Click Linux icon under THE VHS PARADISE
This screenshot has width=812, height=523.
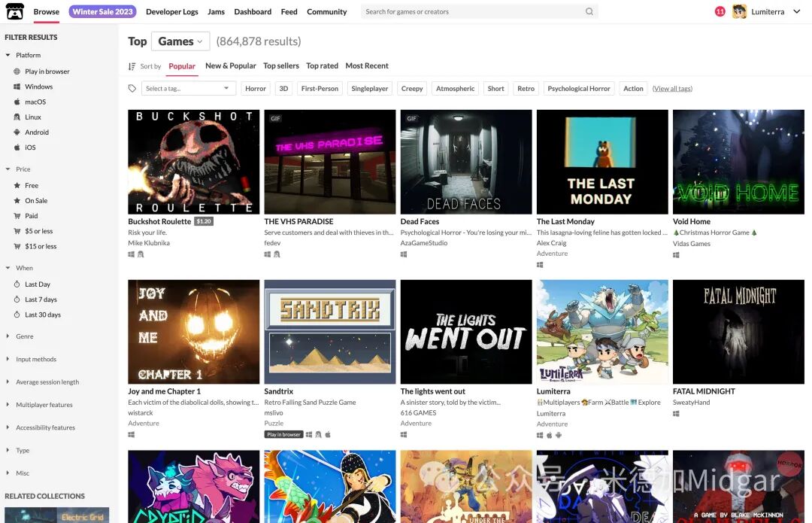pos(277,254)
